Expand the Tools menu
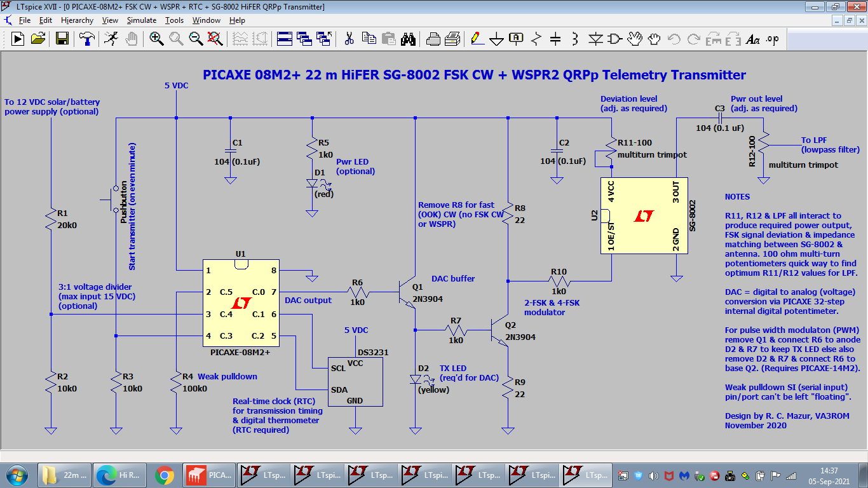Image resolution: width=868 pixels, height=488 pixels. coord(174,20)
